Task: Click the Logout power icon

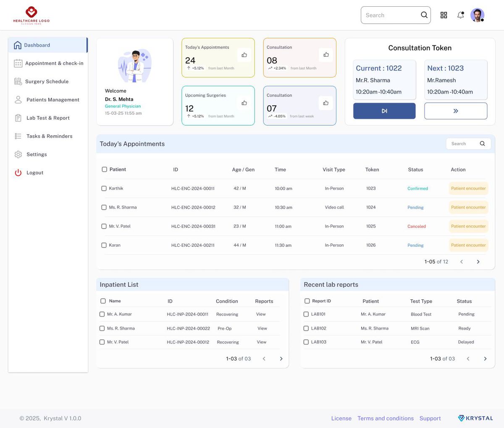Action: coord(18,172)
